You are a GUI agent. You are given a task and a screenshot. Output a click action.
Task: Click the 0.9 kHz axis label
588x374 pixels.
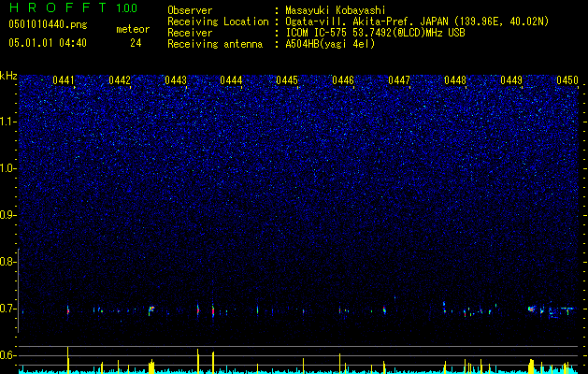pyautogui.click(x=7, y=215)
